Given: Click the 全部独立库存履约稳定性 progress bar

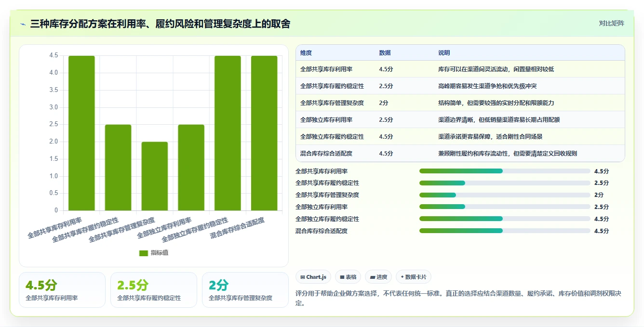Looking at the screenshot, I should [x=505, y=219].
